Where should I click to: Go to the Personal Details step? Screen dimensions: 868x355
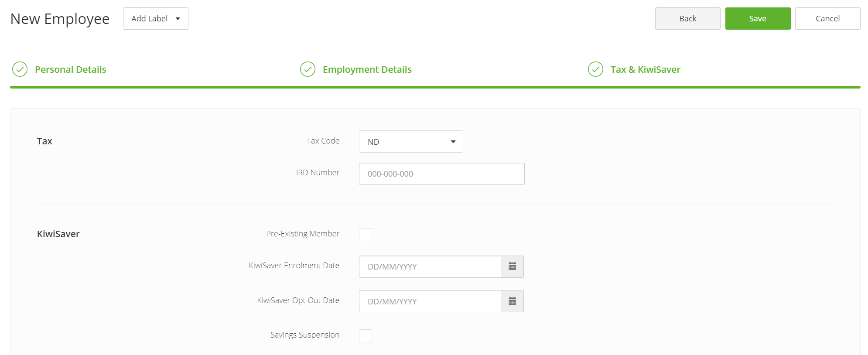tap(71, 69)
